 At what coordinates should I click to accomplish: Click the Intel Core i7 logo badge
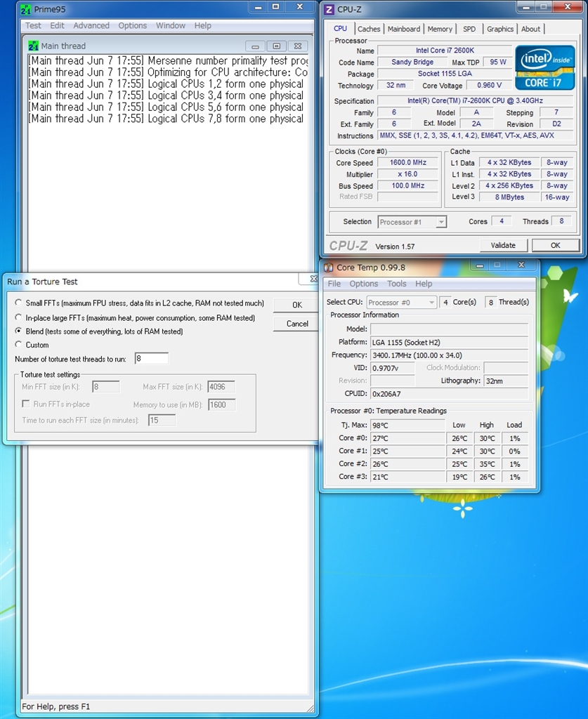tap(544, 68)
